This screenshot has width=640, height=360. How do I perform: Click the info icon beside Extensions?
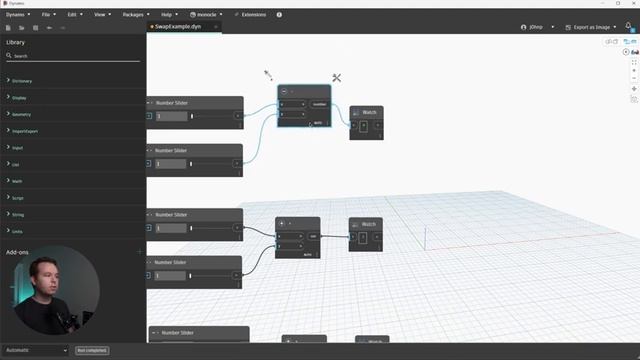[x=279, y=15]
